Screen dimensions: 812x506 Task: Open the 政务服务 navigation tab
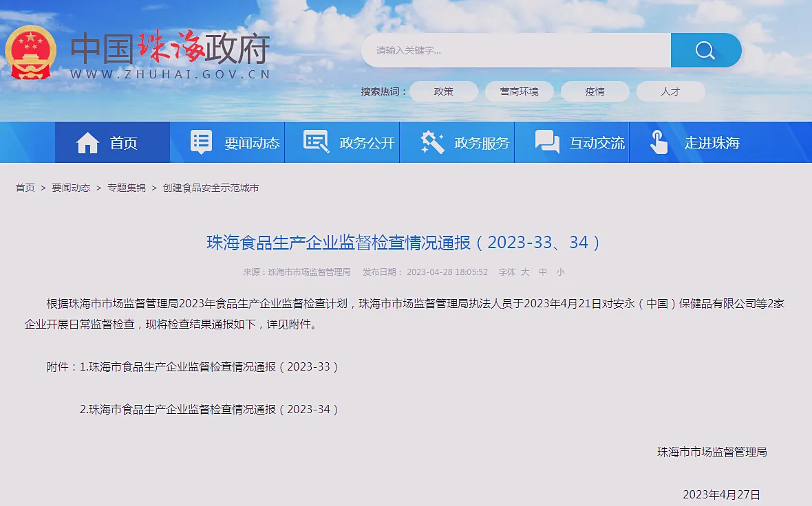click(458, 142)
